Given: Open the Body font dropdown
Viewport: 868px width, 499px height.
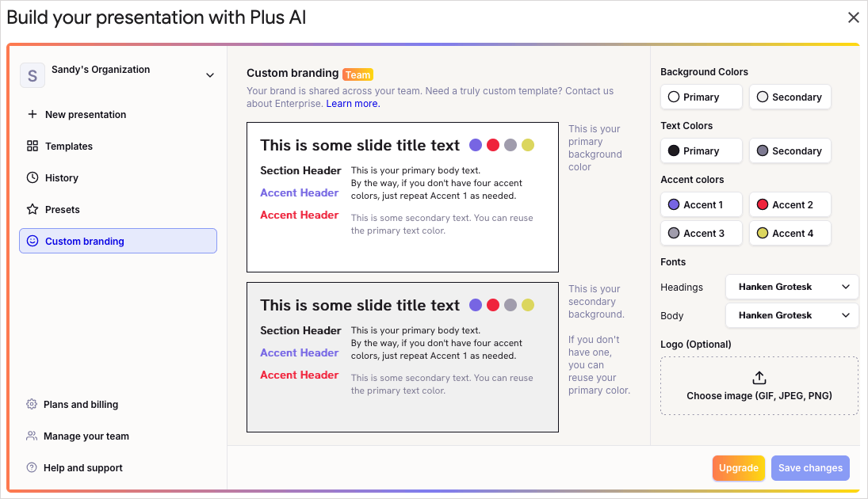Looking at the screenshot, I should [792, 315].
